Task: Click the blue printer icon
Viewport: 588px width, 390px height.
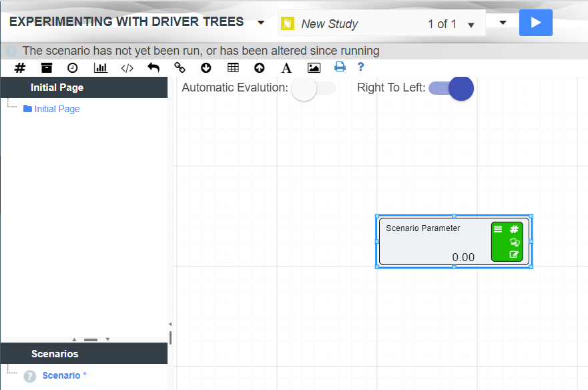Action: point(340,67)
